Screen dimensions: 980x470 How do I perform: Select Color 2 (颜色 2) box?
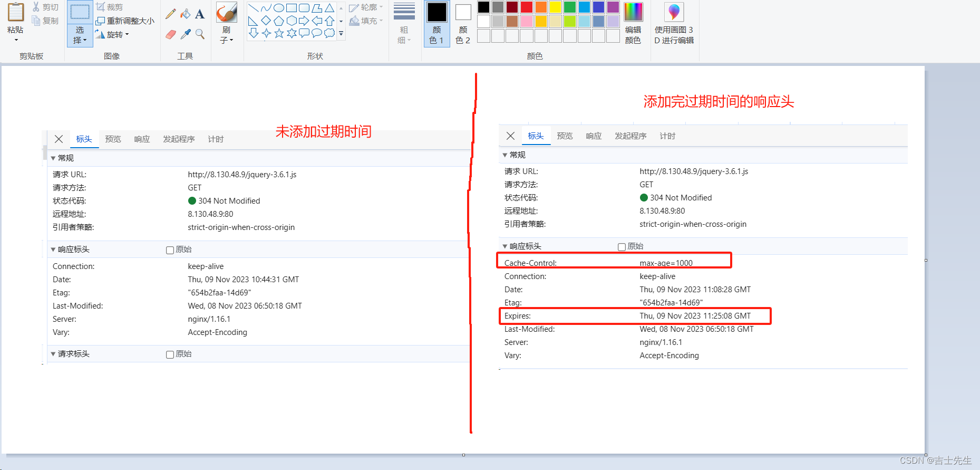(463, 24)
